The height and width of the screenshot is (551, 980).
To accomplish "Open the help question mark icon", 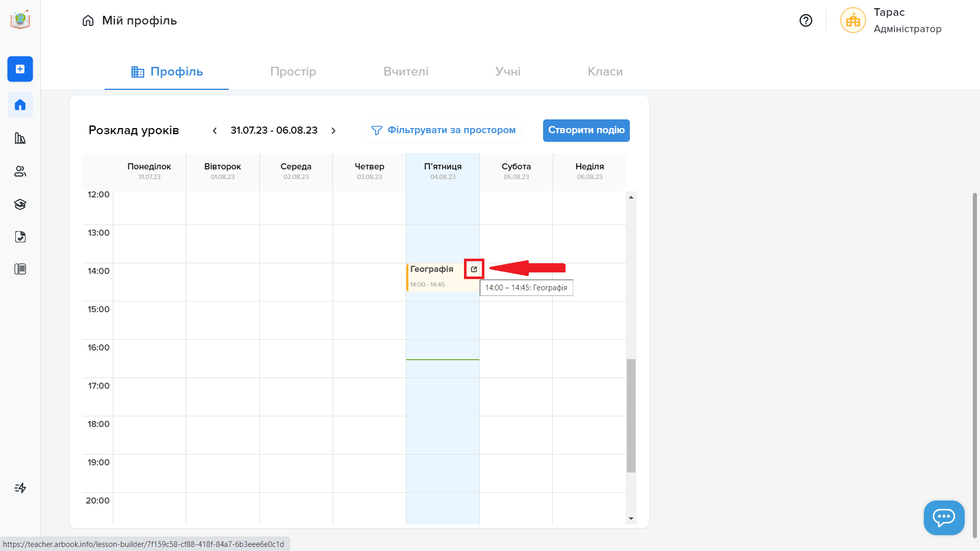I will (x=805, y=20).
